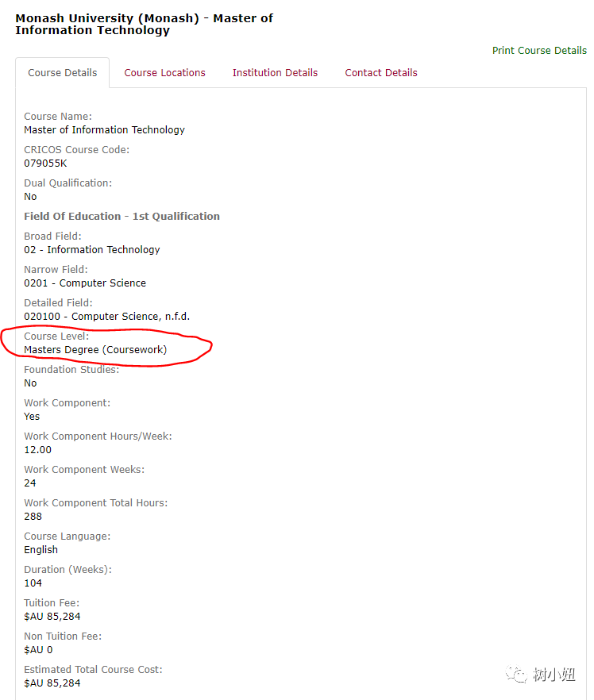Click the Estimated Total Course Cost label
This screenshot has height=700, width=594.
[x=94, y=670]
